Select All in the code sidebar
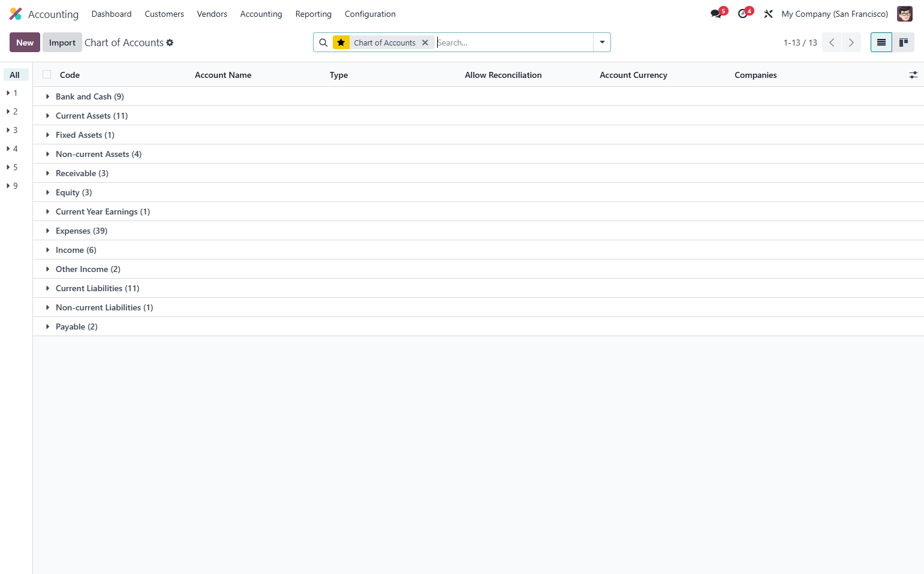This screenshot has width=924, height=574. pyautogui.click(x=15, y=75)
